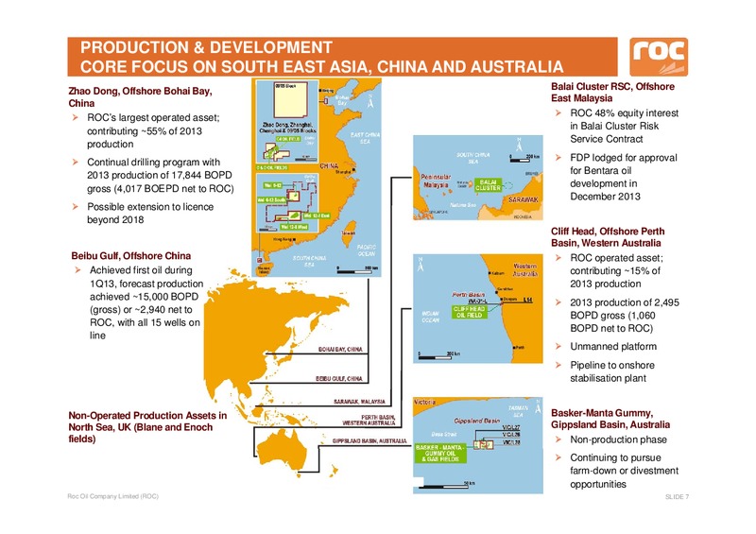Click the bullet 'Possible extension to licence beyond 2018'
The height and width of the screenshot is (534, 756).
tap(150, 213)
